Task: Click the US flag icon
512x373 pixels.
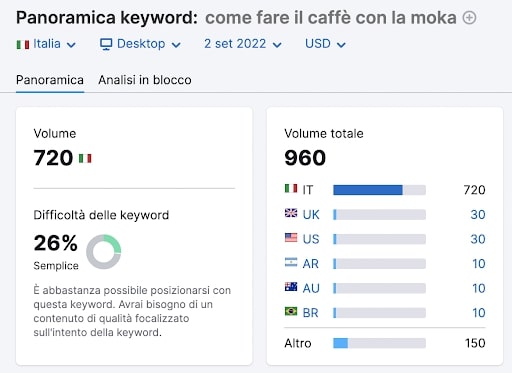Action: click(291, 237)
